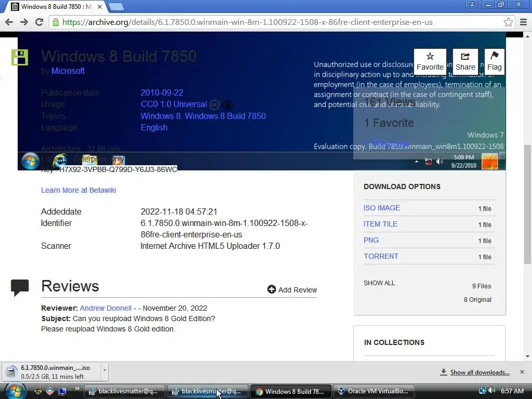
Task: Click the volume speaker in system tray
Action: [491, 391]
